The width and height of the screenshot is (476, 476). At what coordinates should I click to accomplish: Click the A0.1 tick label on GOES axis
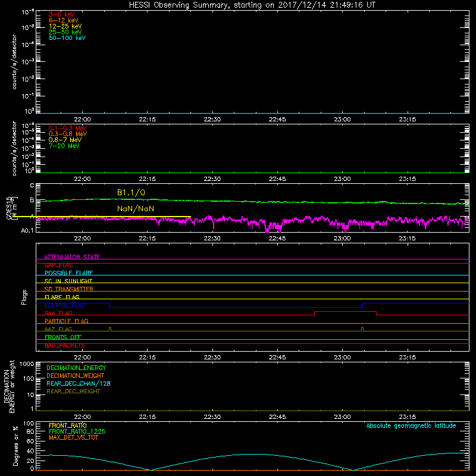27,231
